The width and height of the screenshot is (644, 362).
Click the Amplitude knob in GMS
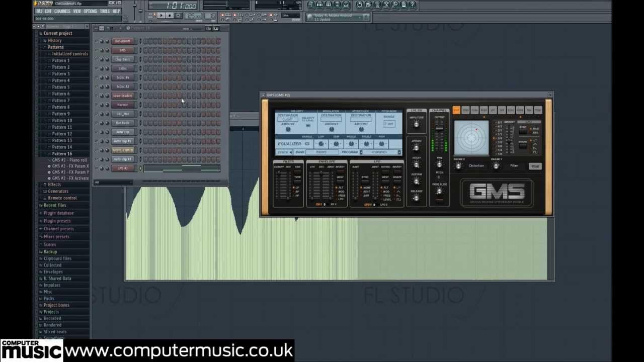(416, 123)
